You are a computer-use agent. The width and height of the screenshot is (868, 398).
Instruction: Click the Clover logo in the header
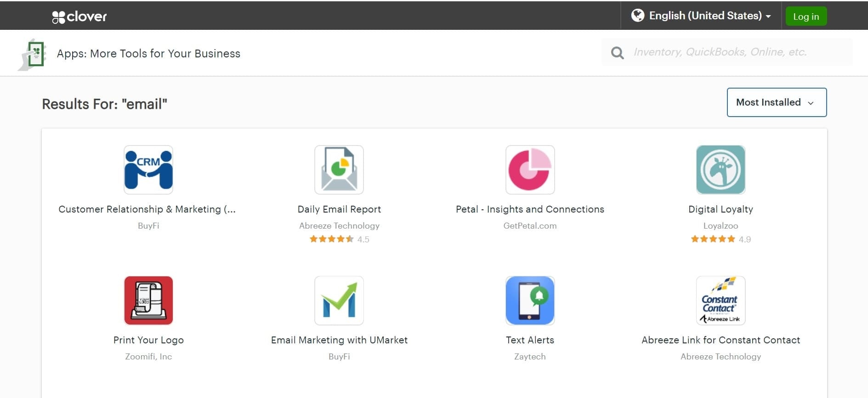79,17
